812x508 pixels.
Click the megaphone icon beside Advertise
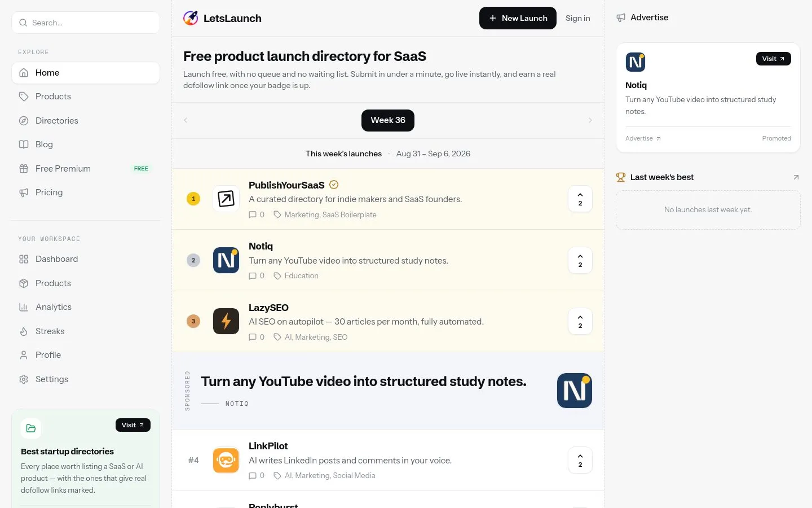point(621,18)
